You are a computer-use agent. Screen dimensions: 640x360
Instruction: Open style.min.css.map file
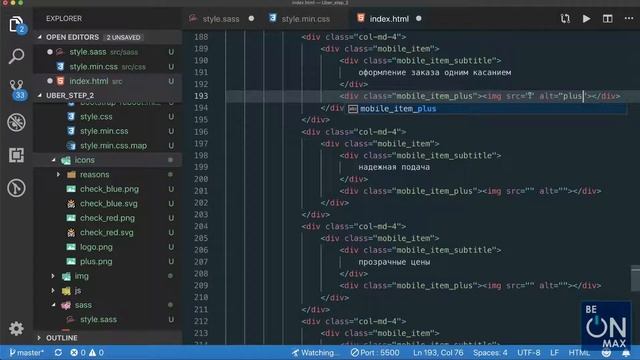(113, 146)
